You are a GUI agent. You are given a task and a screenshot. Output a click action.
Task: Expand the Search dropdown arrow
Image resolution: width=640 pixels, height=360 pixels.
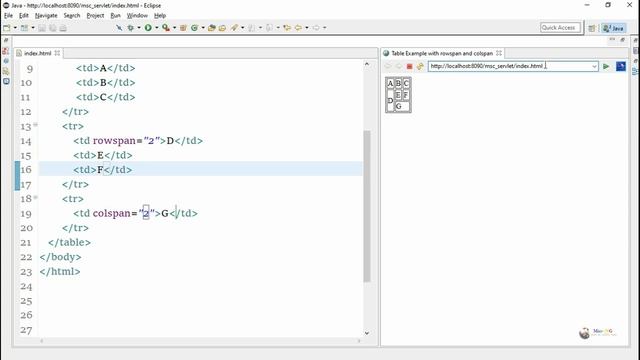pyautogui.click(x=242, y=28)
